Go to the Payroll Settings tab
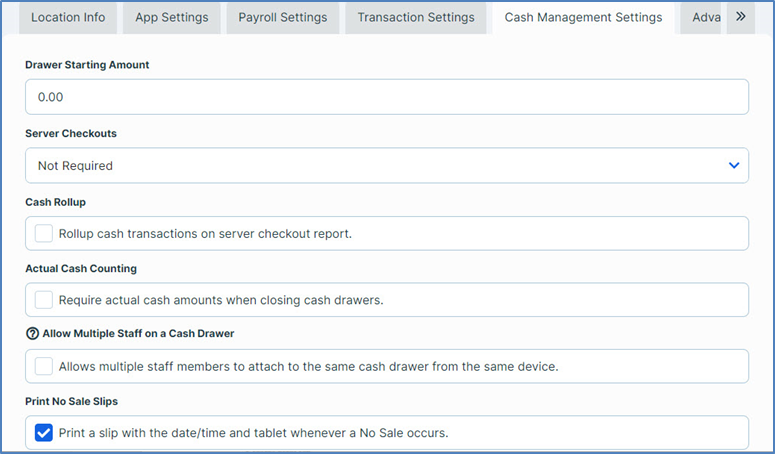This screenshot has width=775, height=454. pos(283,18)
